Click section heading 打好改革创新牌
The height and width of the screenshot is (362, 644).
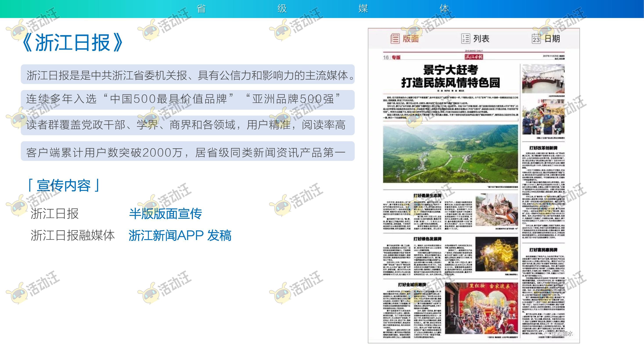click(543, 148)
